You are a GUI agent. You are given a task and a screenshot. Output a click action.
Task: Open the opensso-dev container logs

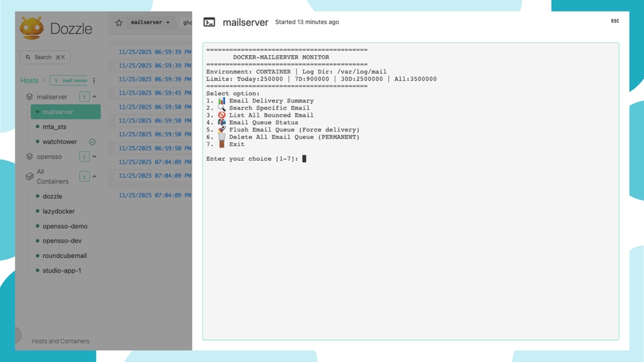point(62,241)
